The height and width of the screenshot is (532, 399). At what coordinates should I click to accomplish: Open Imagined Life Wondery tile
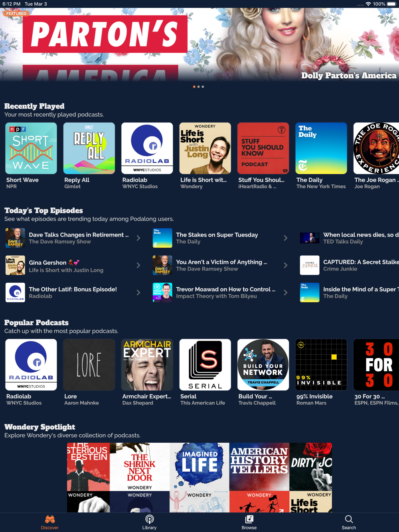click(199, 467)
